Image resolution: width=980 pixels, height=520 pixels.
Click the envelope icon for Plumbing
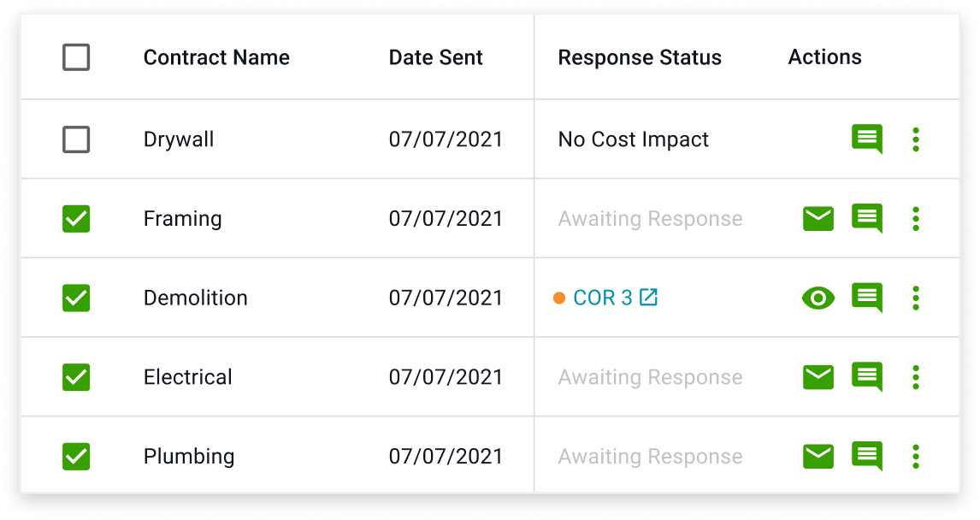coord(818,456)
